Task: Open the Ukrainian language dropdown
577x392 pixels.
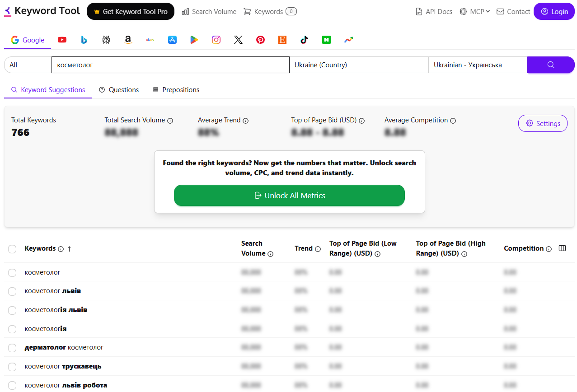Action: coord(478,65)
